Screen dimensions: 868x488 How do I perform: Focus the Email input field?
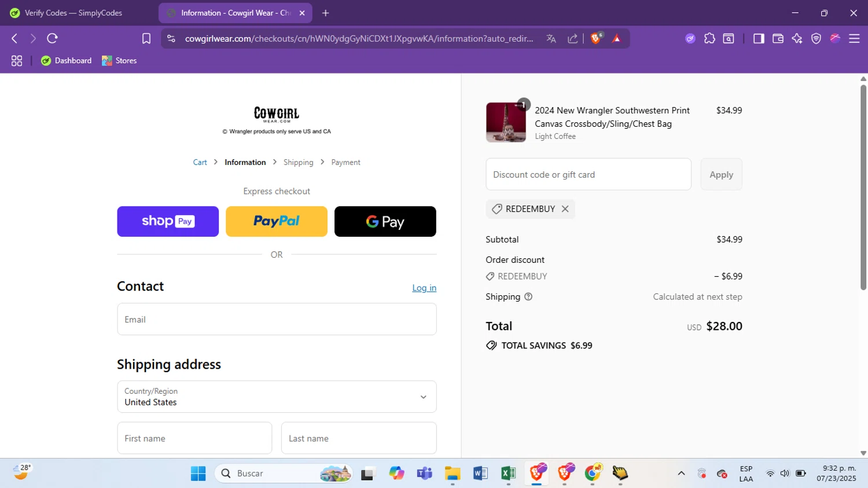[x=277, y=319]
